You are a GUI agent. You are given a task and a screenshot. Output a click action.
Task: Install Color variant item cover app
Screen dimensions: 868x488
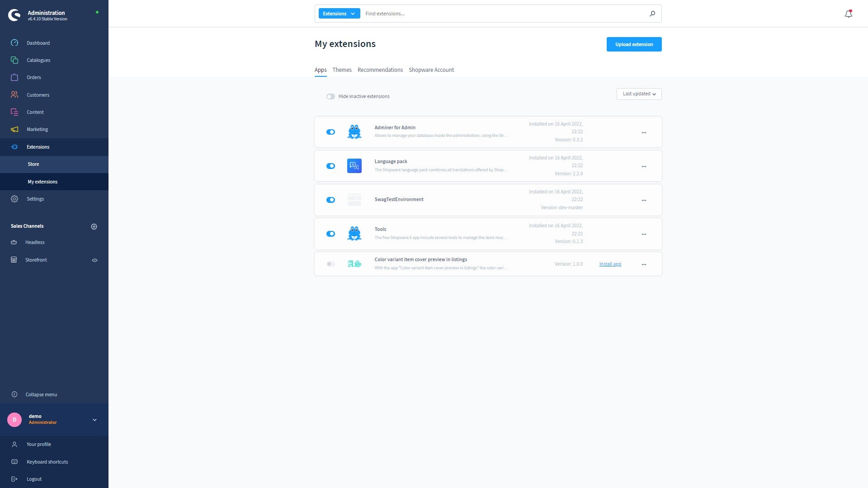(610, 264)
